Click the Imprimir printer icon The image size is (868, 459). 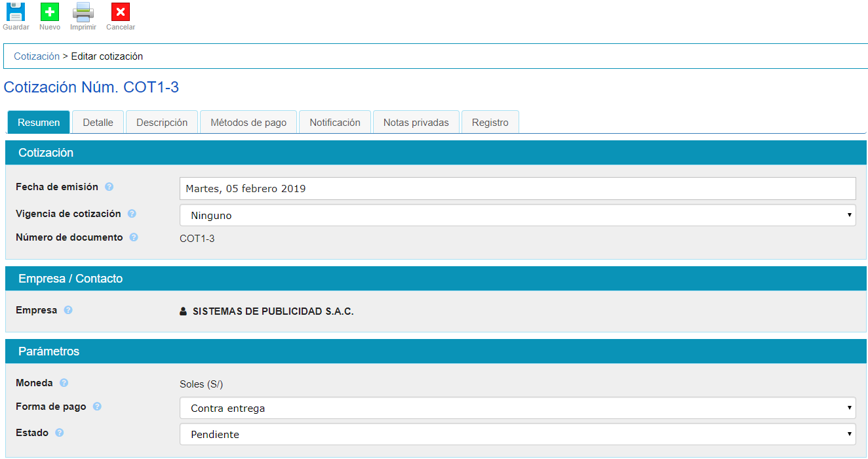tap(83, 12)
